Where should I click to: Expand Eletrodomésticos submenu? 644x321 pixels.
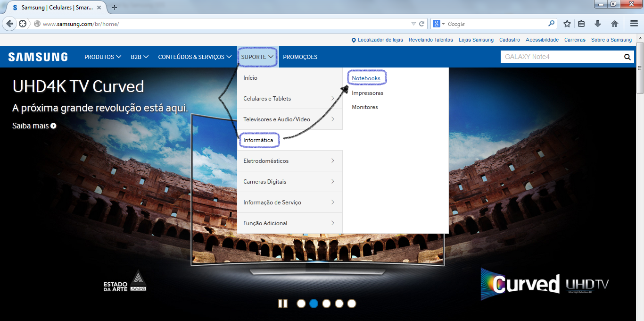pos(290,161)
